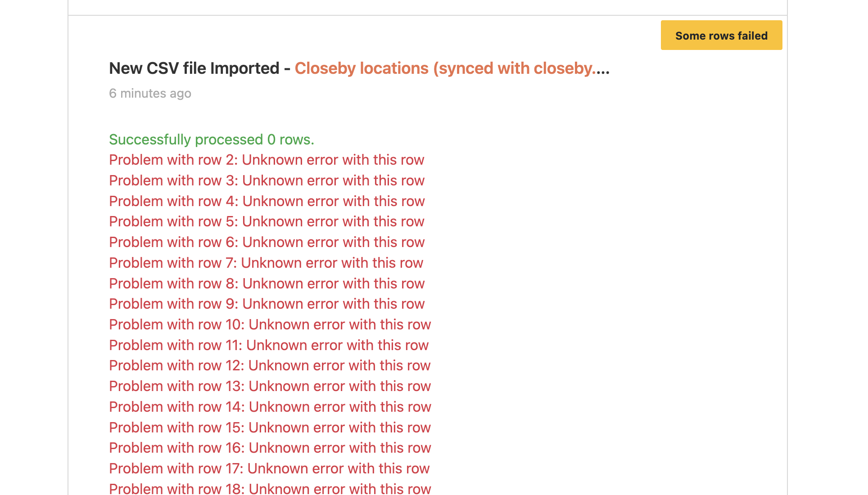The image size is (868, 495).
Task: Click the Problem with row 11 message
Action: point(269,345)
